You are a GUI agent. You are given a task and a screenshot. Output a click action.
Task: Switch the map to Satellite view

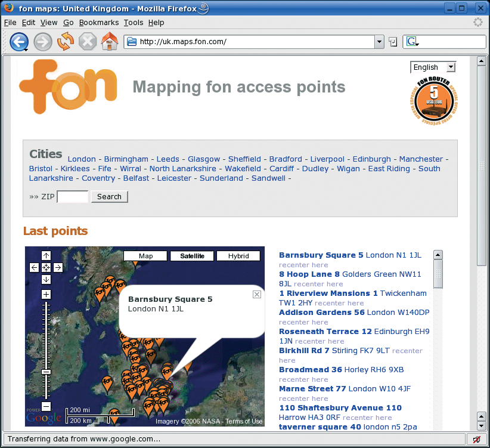click(x=192, y=256)
